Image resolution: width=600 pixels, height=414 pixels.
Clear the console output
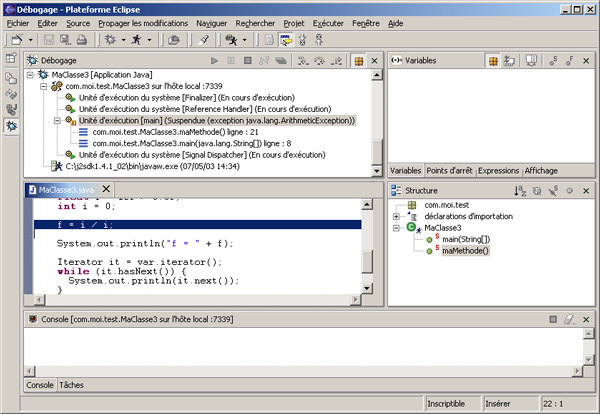coord(568,319)
